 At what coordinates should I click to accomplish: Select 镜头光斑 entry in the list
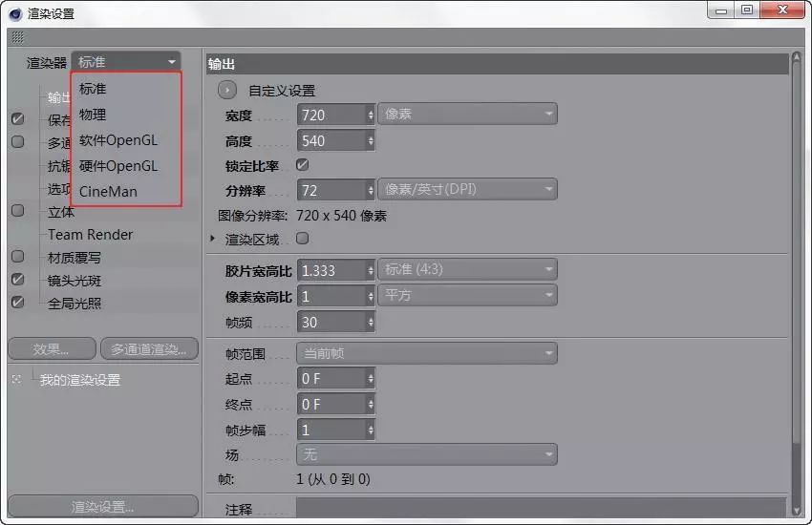pos(75,281)
